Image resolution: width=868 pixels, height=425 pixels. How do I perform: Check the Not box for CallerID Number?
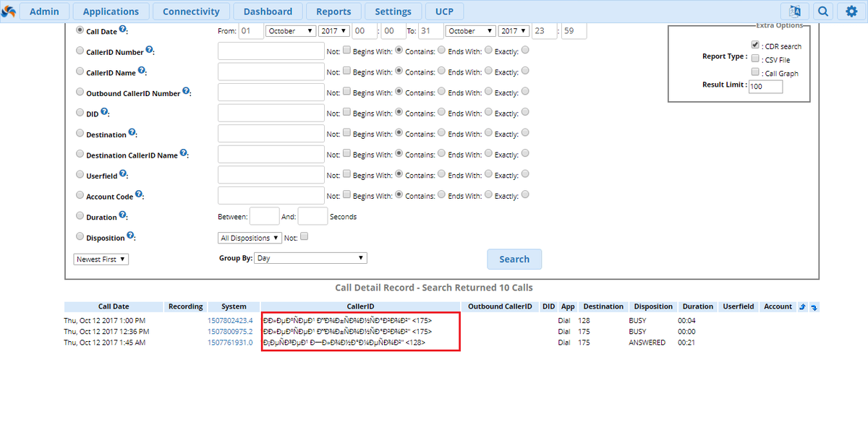346,51
